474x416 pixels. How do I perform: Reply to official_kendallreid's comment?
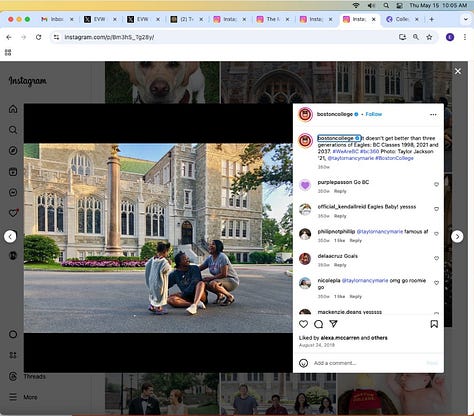tap(340, 216)
